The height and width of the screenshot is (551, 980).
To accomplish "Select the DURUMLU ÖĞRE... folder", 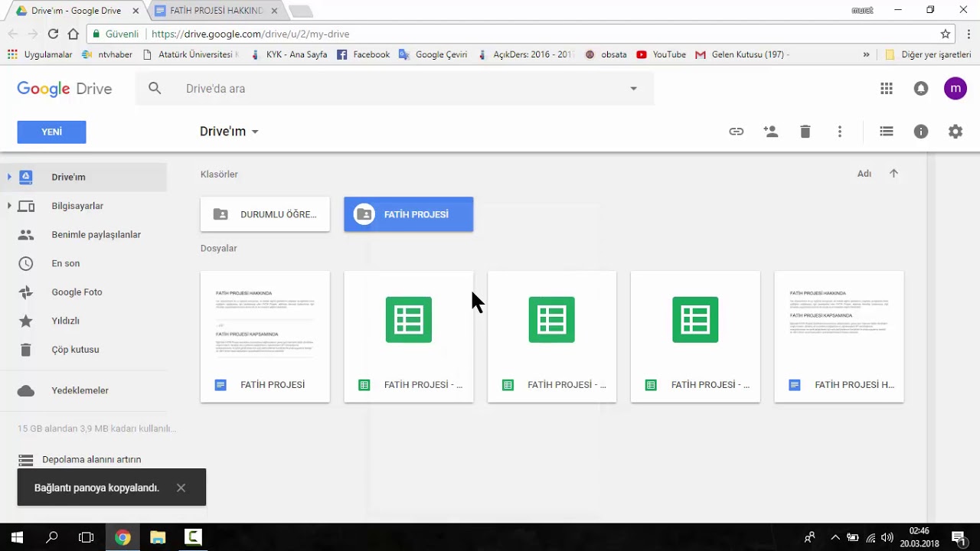I will pyautogui.click(x=265, y=214).
